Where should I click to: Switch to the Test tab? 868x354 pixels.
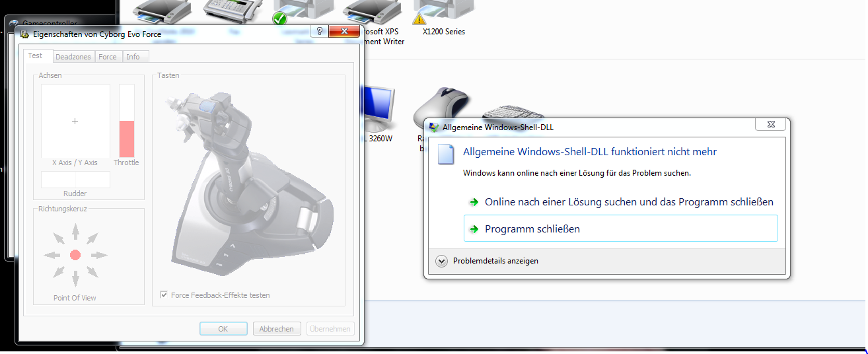coord(35,56)
